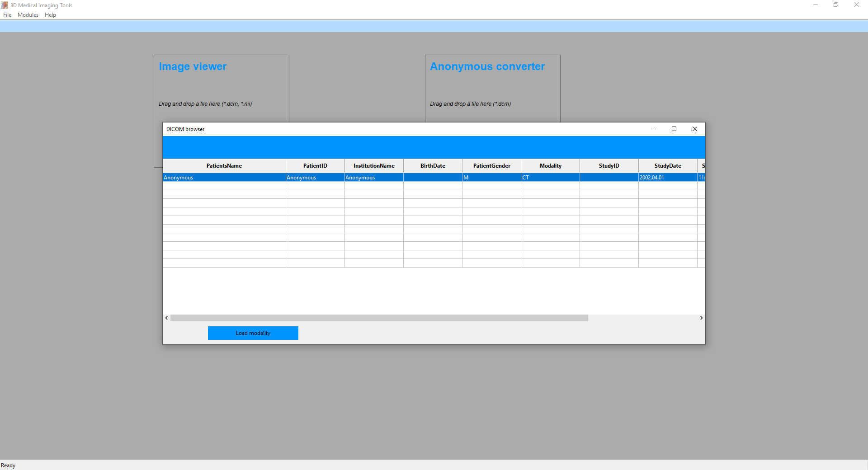Maximize the DICOM browser window
This screenshot has width=868, height=470.
click(674, 129)
